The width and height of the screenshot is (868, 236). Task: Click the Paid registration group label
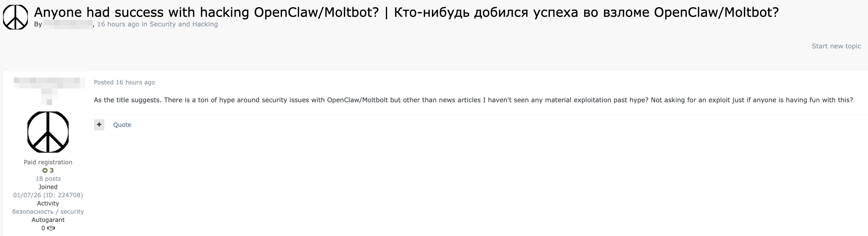(x=48, y=162)
